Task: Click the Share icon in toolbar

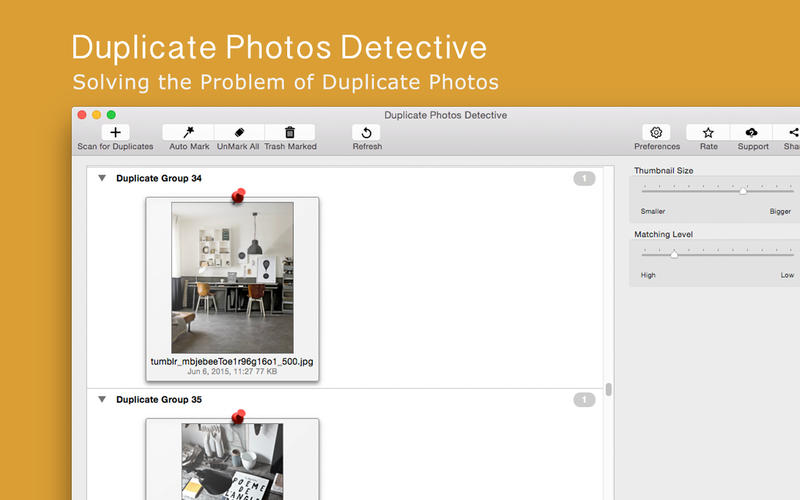Action: point(792,133)
